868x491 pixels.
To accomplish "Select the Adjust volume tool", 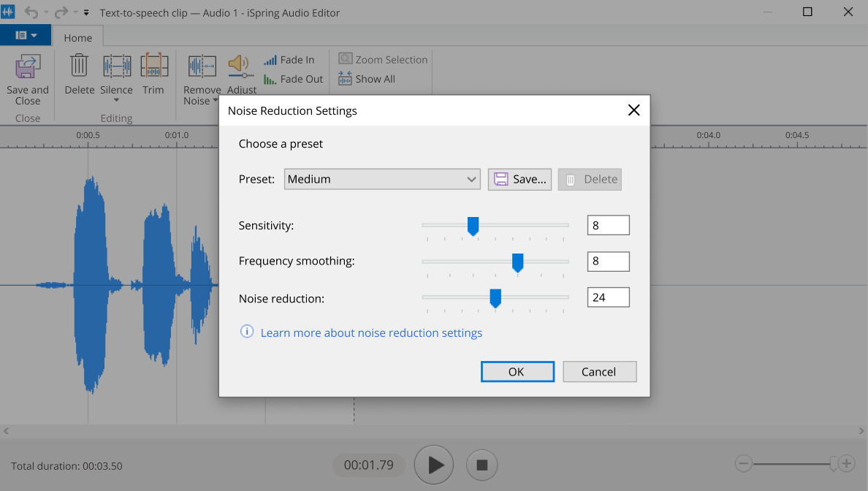I will click(240, 66).
